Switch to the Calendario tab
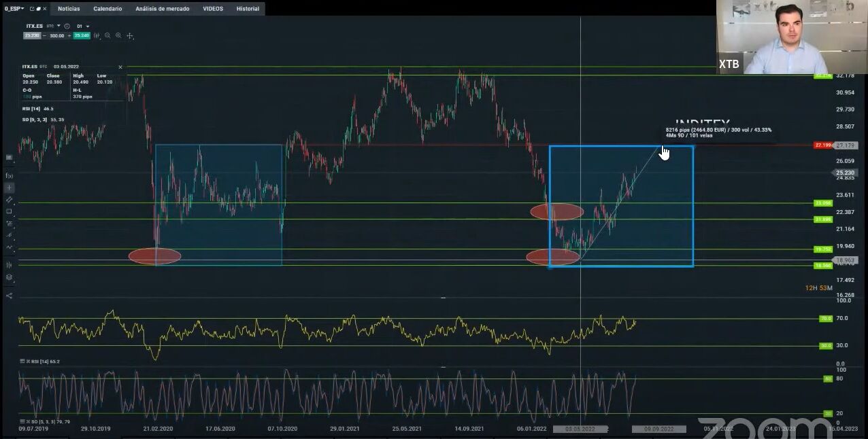The width and height of the screenshot is (868, 439). click(107, 9)
